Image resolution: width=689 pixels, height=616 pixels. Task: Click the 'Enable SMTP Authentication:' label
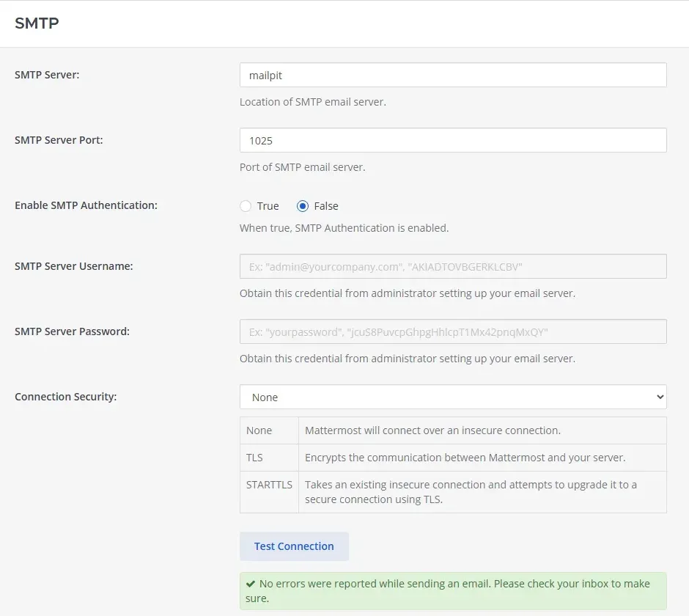[x=86, y=205]
